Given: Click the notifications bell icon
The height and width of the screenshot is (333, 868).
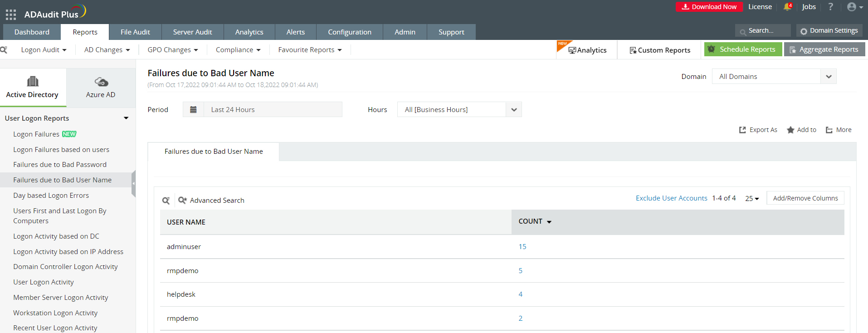Looking at the screenshot, I should [x=787, y=7].
